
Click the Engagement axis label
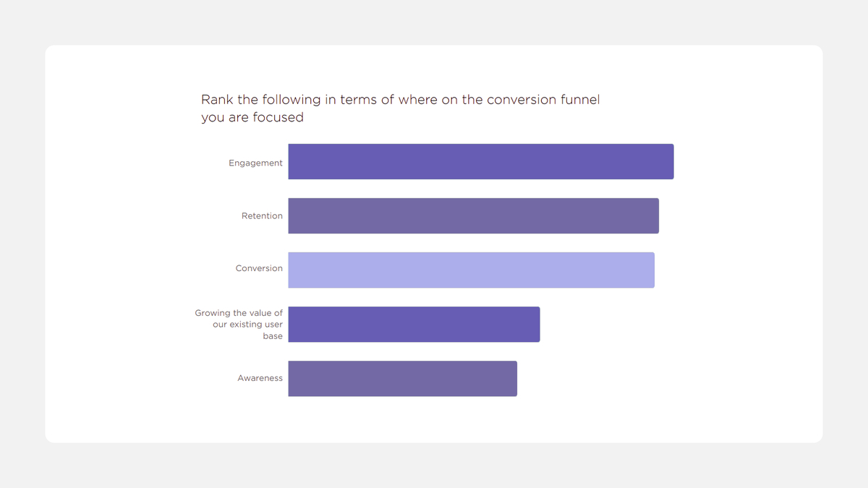pyautogui.click(x=255, y=163)
